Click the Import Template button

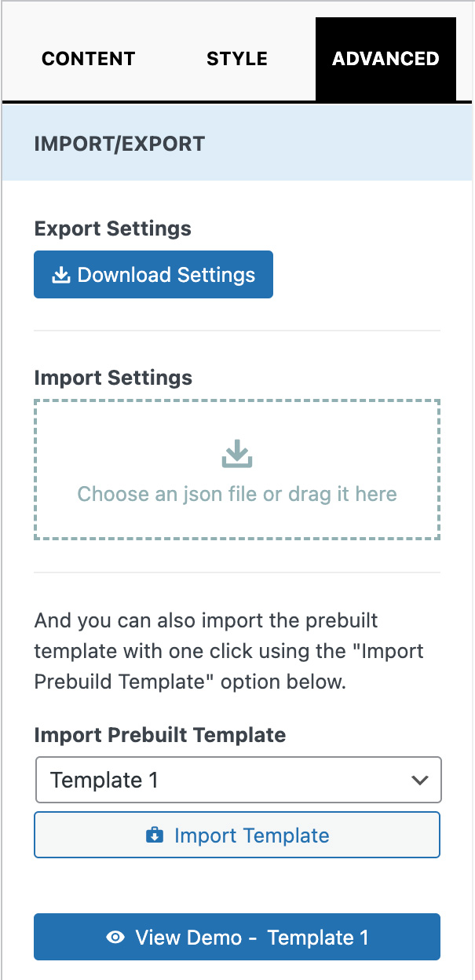tap(237, 835)
